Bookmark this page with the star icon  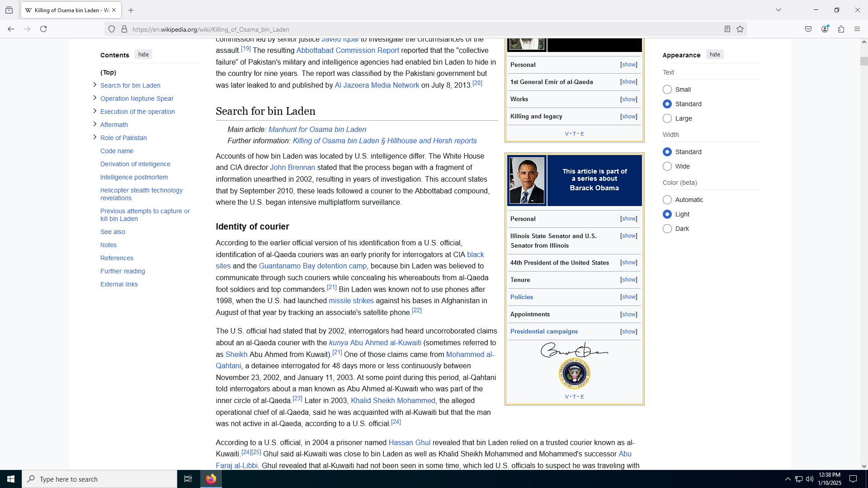pos(740,29)
